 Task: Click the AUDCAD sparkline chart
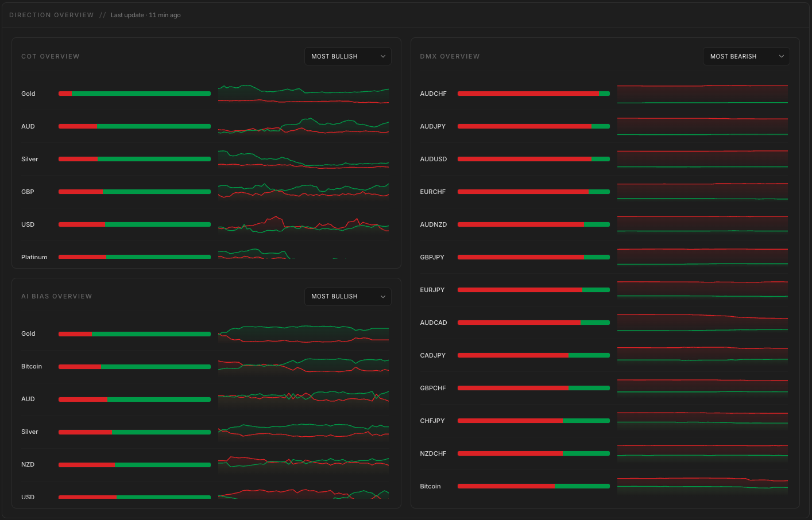702,323
